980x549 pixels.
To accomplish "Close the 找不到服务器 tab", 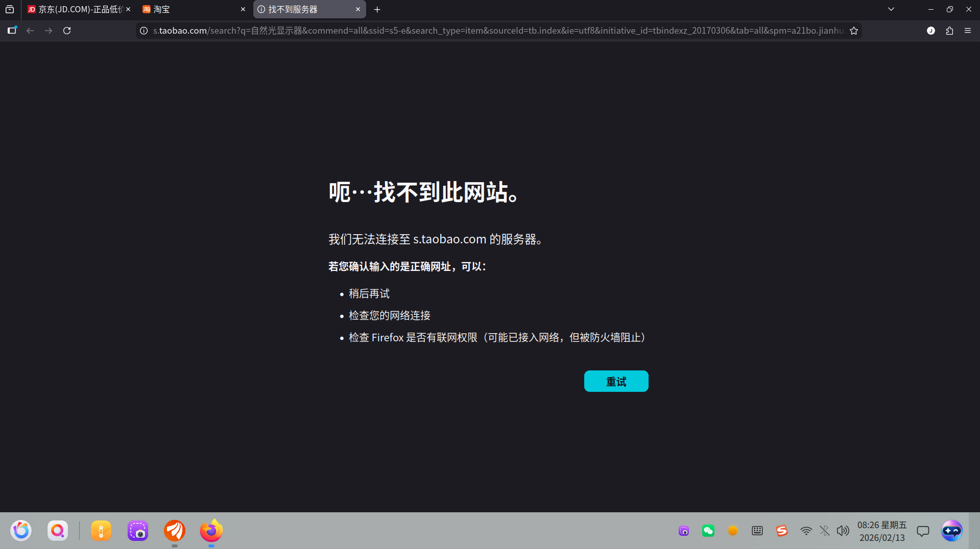I will [x=358, y=9].
